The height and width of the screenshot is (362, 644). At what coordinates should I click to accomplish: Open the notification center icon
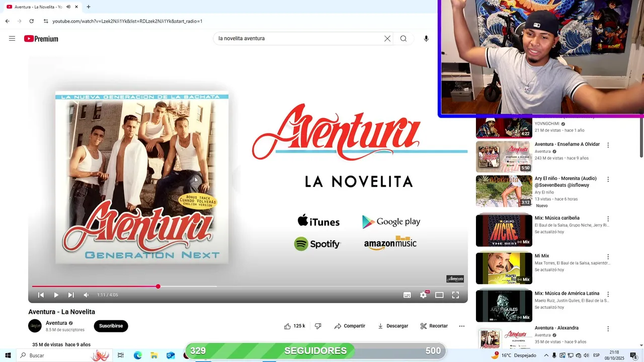pos(634,355)
